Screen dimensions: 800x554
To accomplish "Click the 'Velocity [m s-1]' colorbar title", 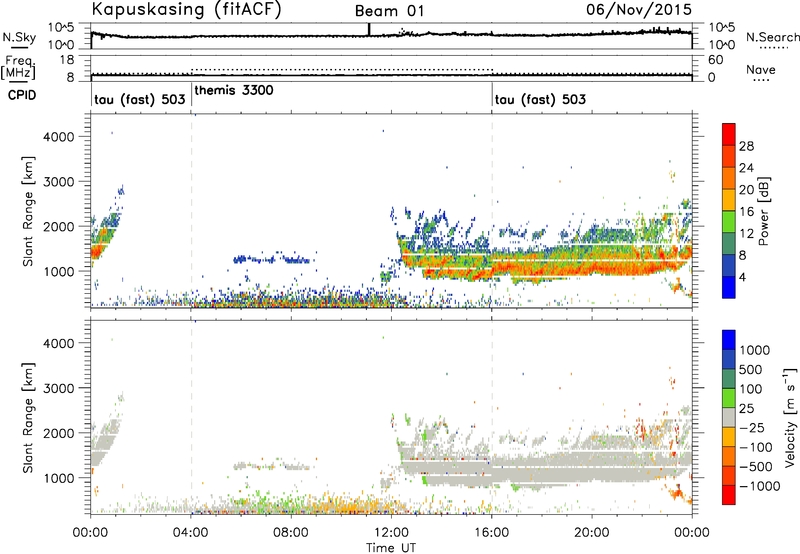I will [x=791, y=417].
